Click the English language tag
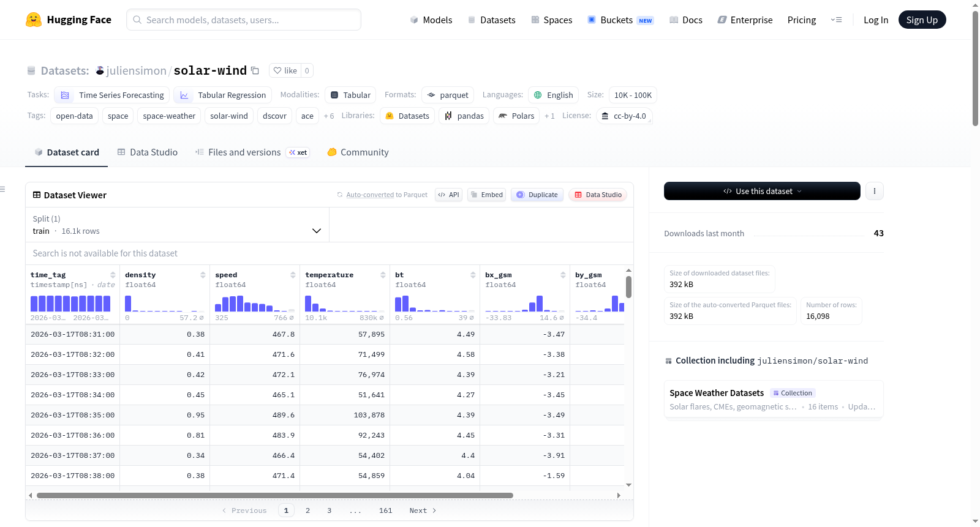 pyautogui.click(x=554, y=95)
